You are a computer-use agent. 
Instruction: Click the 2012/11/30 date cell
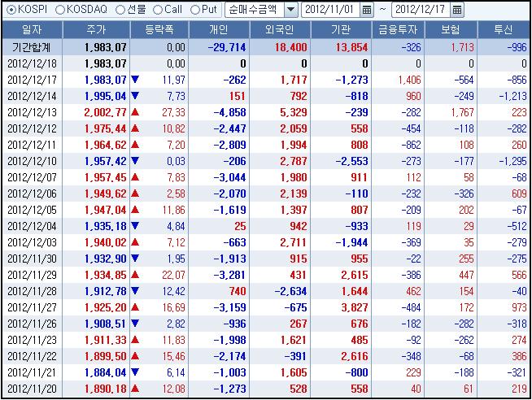point(33,259)
